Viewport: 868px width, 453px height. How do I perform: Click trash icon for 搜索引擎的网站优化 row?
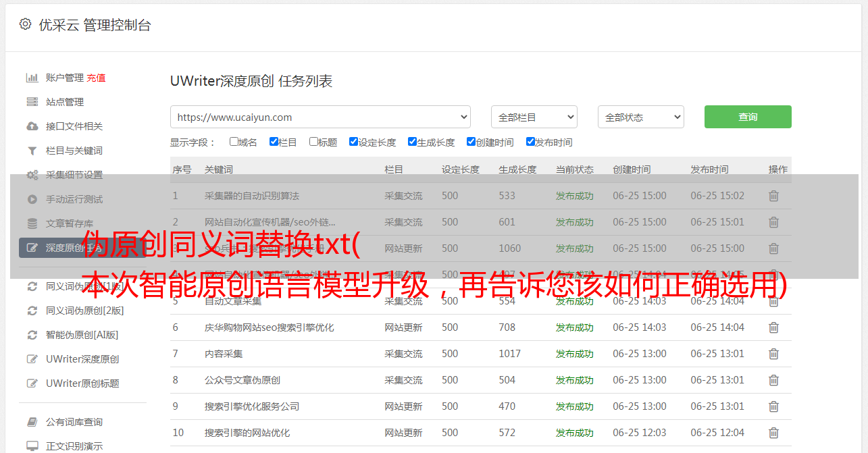coord(773,433)
